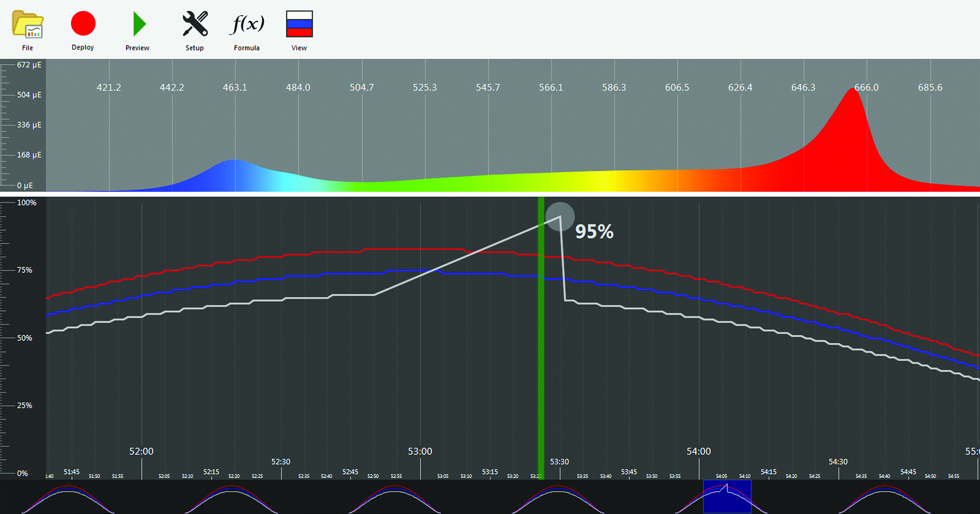This screenshot has height=514, width=980.
Task: Click the 666.0 wavelength label
Action: pos(866,88)
